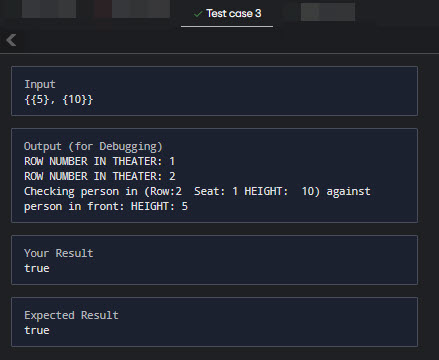Click the person in front HEIGHT: 5 line
The width and height of the screenshot is (439, 360).
coord(106,206)
